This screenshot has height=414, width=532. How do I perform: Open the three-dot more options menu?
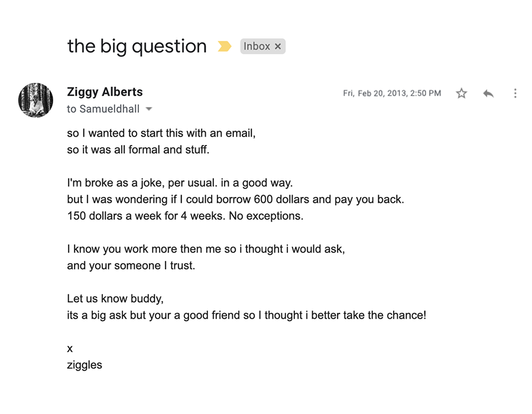pos(515,93)
